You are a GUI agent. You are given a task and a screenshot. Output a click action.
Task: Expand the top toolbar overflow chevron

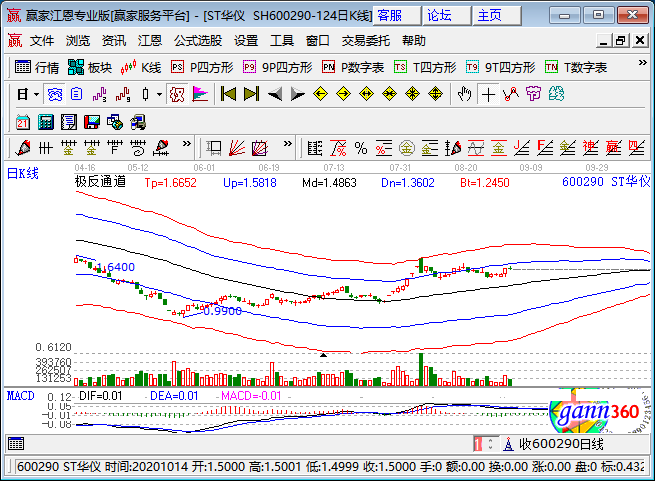(x=642, y=63)
